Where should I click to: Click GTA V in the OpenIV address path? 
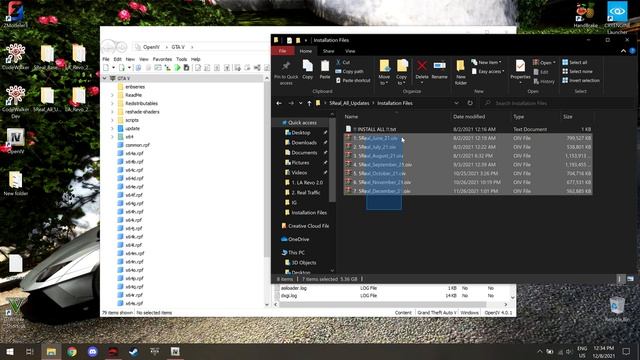pyautogui.click(x=178, y=47)
